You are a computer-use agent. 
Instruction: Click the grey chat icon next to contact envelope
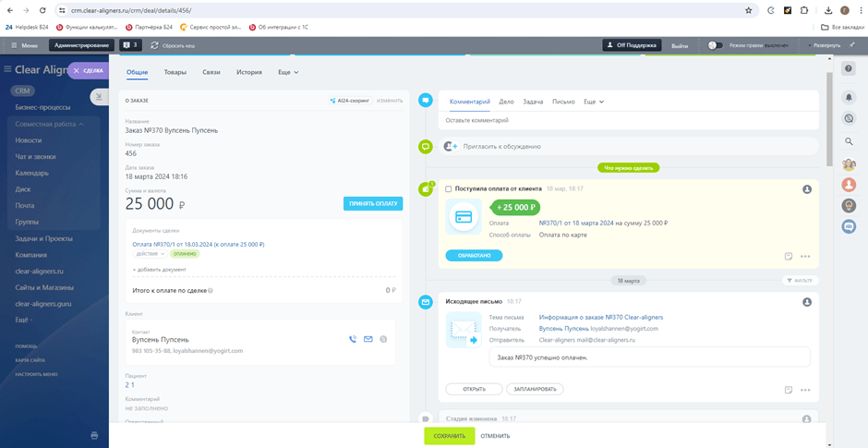click(383, 339)
